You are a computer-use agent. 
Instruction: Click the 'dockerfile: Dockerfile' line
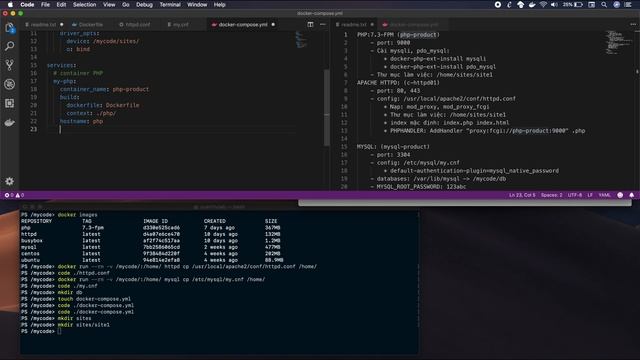(x=103, y=105)
